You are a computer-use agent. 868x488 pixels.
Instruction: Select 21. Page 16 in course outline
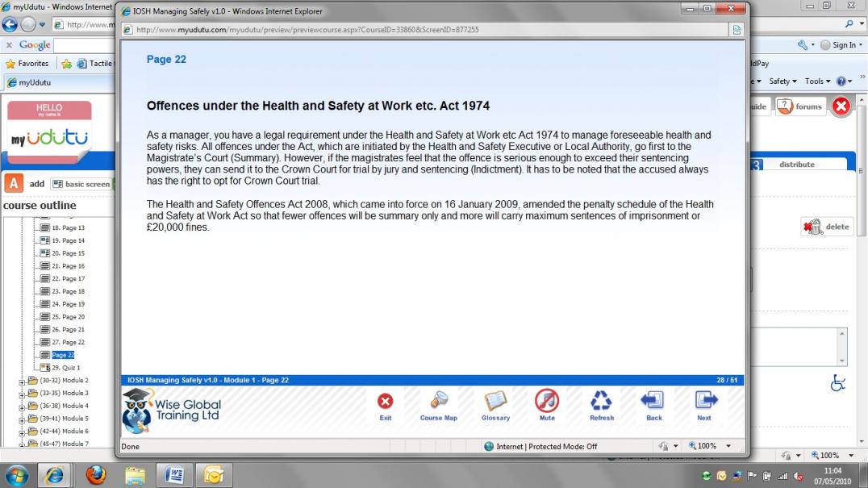[68, 266]
